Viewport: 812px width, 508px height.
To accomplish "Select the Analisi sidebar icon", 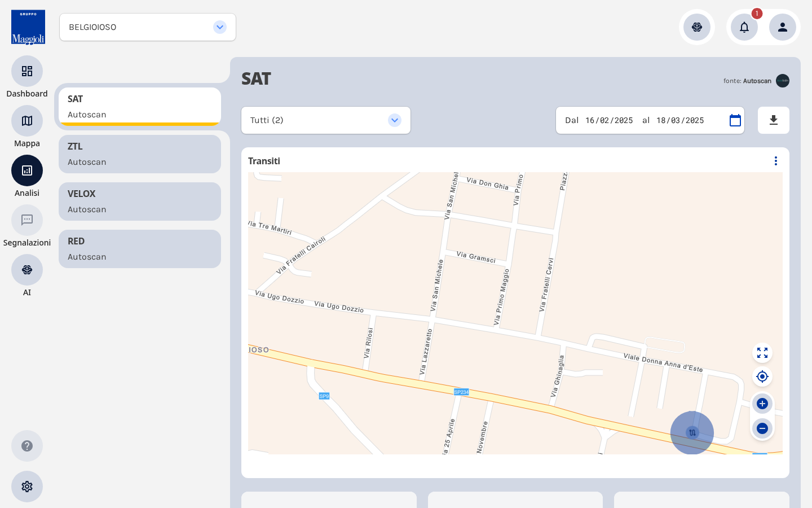I will (x=27, y=170).
